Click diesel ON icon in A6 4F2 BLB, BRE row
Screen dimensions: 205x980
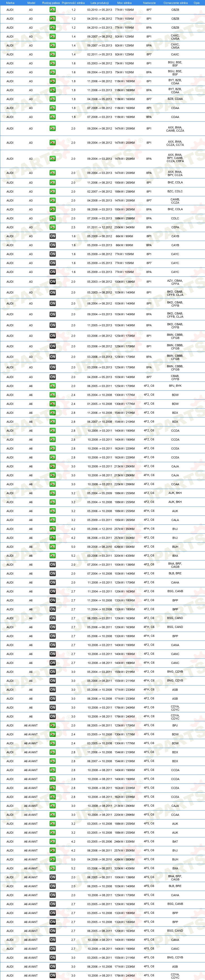pyautogui.click(x=52, y=573)
